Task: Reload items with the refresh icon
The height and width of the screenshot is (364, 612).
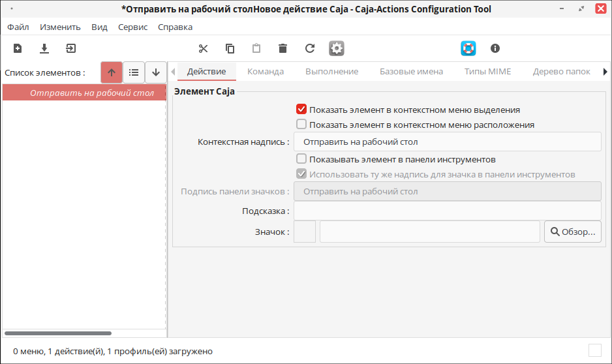Action: click(309, 48)
